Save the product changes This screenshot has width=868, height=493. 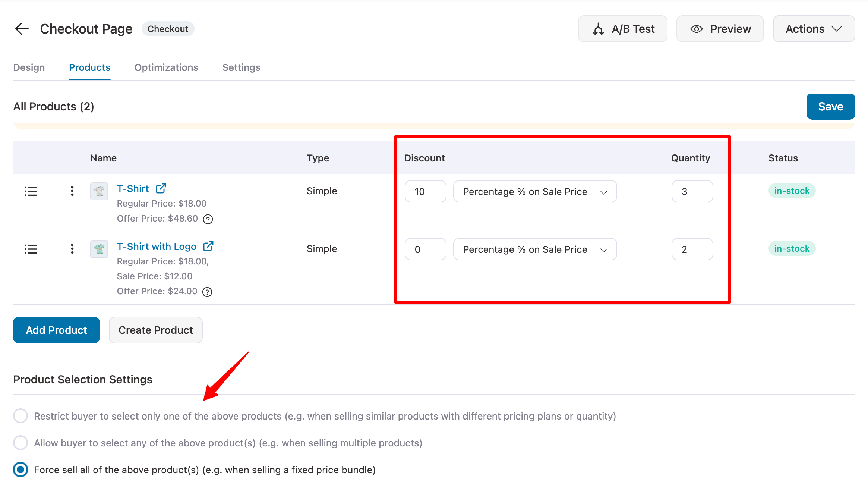tap(830, 107)
